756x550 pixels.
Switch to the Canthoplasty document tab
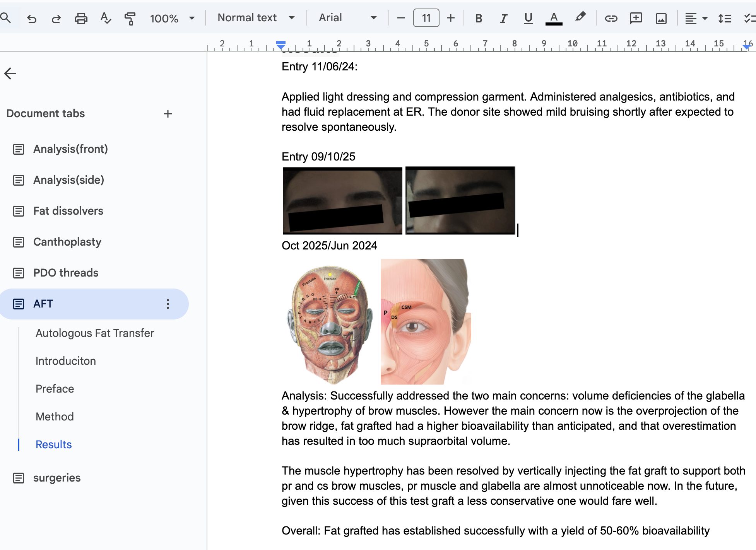(67, 242)
